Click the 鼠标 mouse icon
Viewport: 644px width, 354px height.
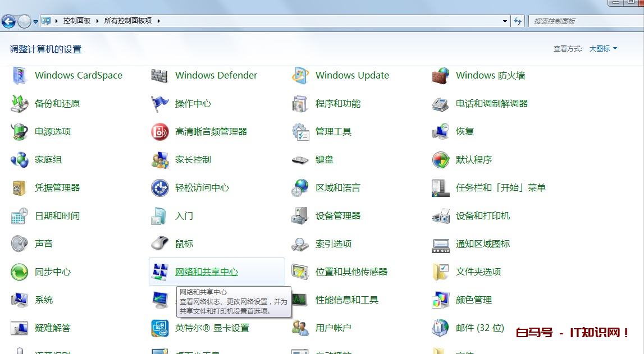click(160, 244)
